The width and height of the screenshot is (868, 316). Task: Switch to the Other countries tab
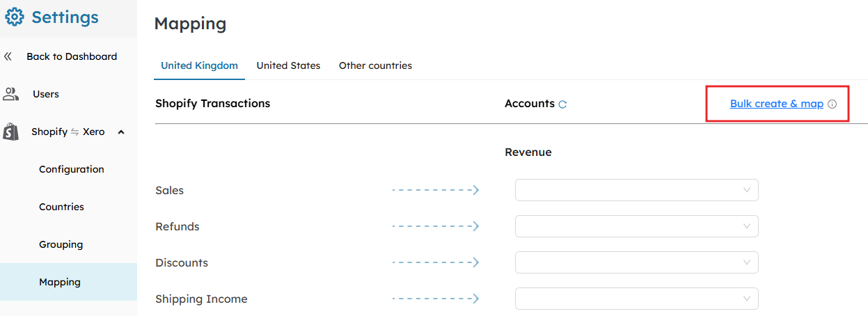(x=375, y=65)
